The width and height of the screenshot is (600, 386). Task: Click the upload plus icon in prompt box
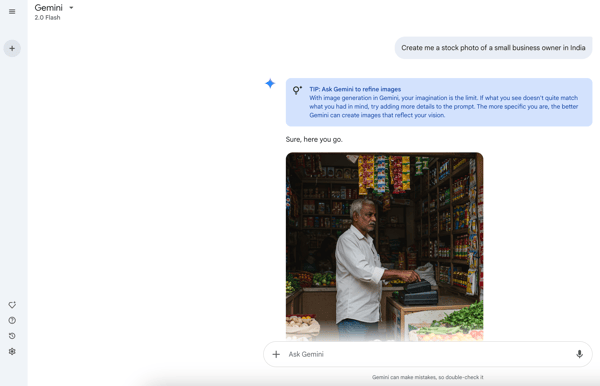click(x=276, y=354)
